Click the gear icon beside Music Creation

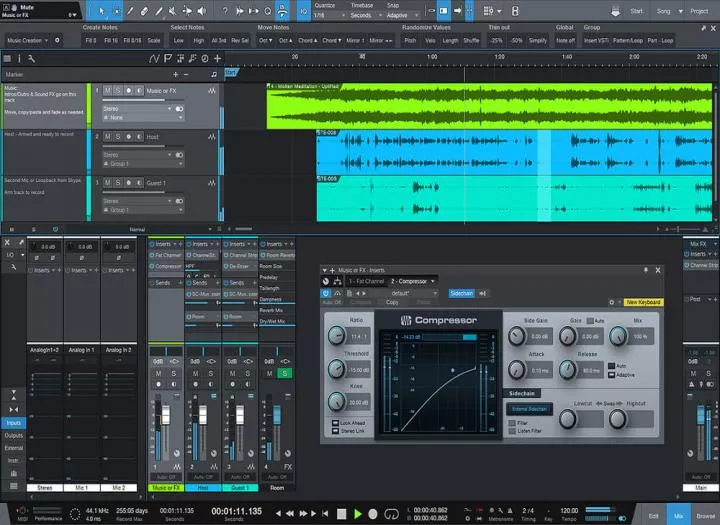click(x=57, y=40)
